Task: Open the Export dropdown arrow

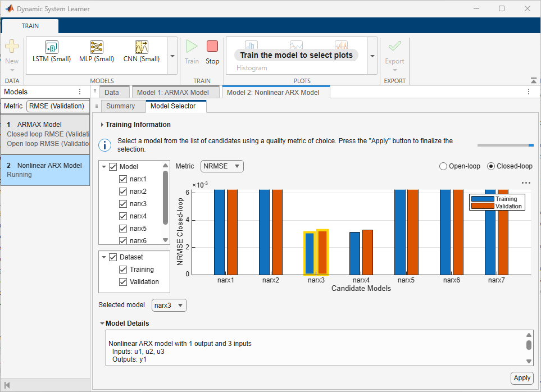Action: point(395,70)
